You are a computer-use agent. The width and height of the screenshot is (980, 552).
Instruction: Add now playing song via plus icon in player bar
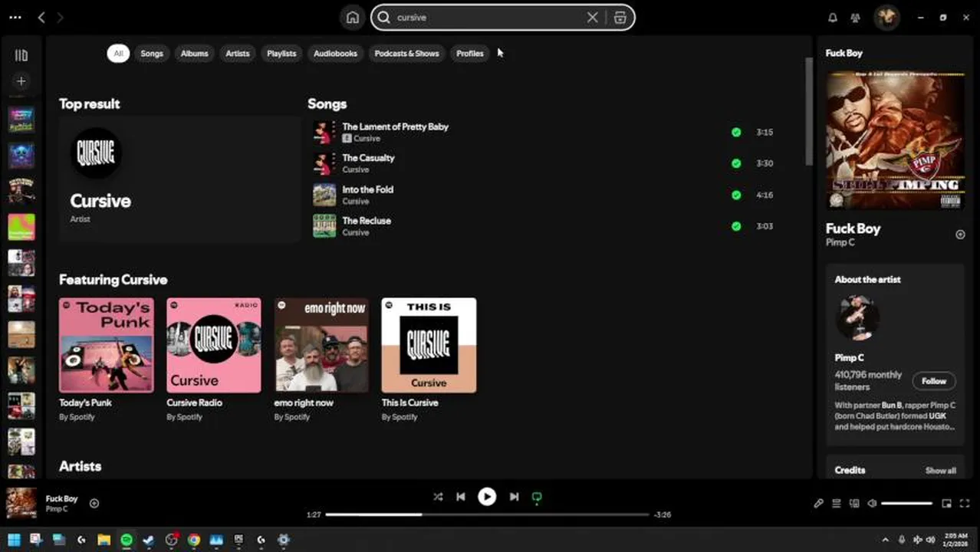click(94, 504)
